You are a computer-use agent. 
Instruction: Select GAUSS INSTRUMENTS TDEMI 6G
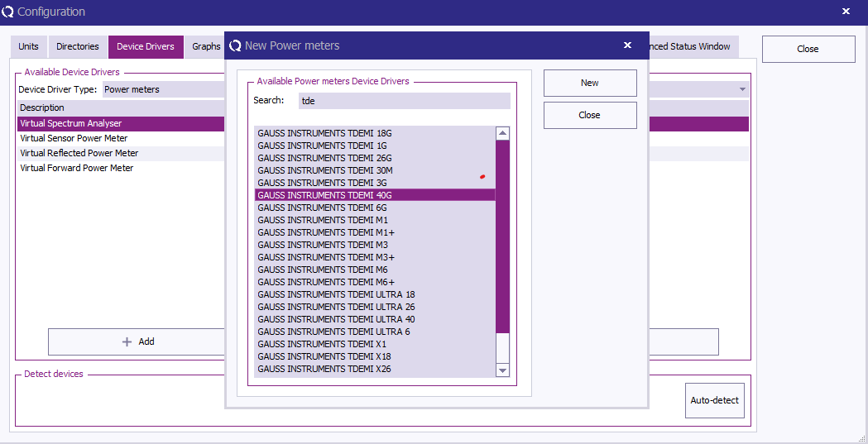tap(375, 208)
